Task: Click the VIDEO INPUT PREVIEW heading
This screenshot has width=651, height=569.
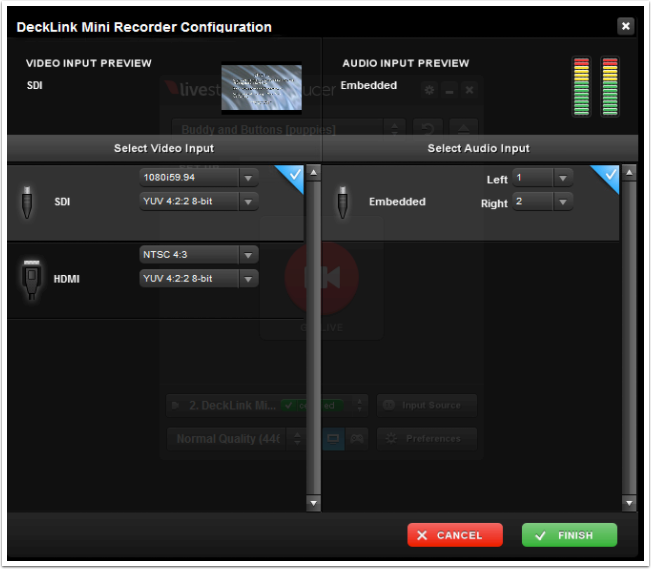Action: tap(89, 63)
